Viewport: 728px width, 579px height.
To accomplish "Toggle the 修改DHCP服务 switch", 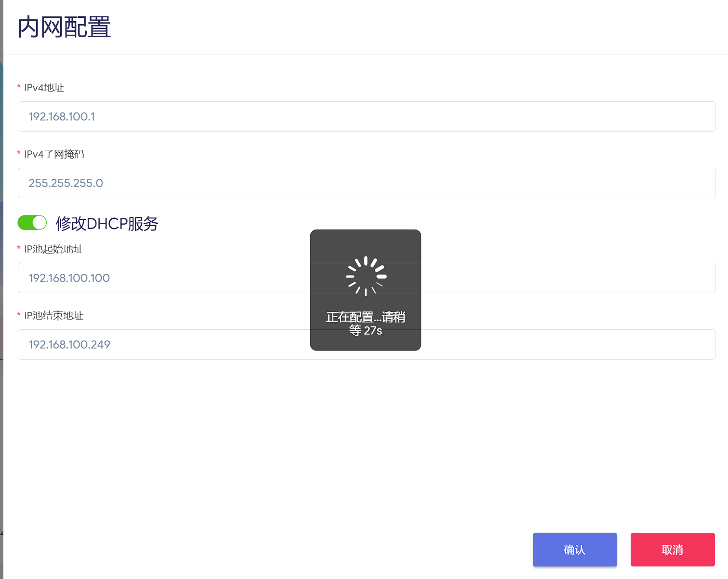I will coord(32,223).
